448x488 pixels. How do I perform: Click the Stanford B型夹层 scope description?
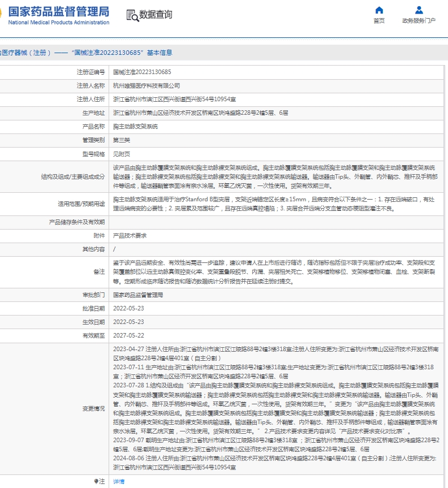pos(274,204)
